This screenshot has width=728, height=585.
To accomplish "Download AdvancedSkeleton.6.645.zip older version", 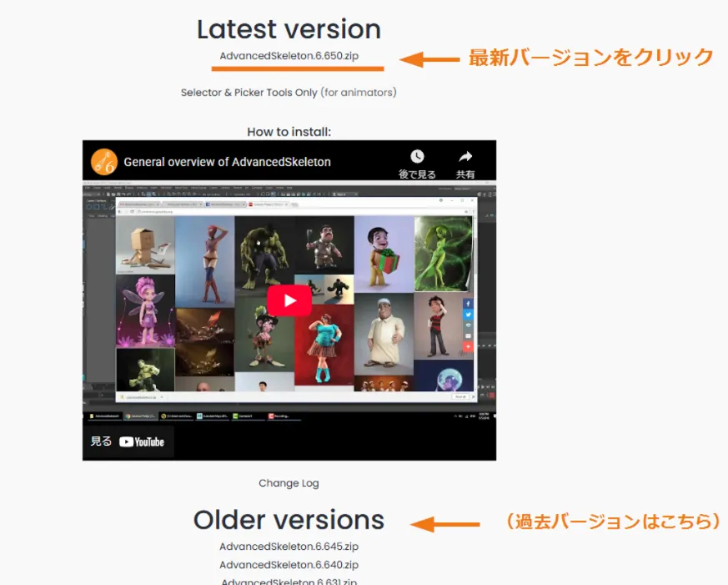I will (x=289, y=547).
